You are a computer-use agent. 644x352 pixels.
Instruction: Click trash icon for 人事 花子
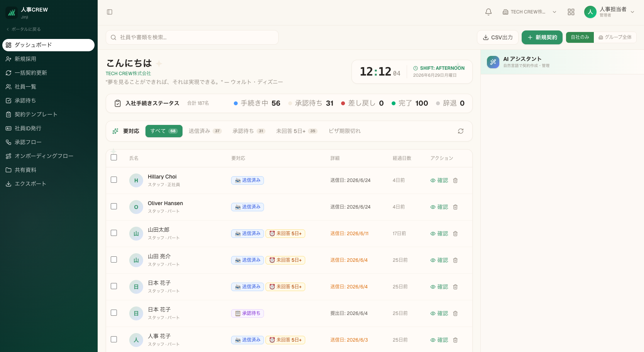455,340
